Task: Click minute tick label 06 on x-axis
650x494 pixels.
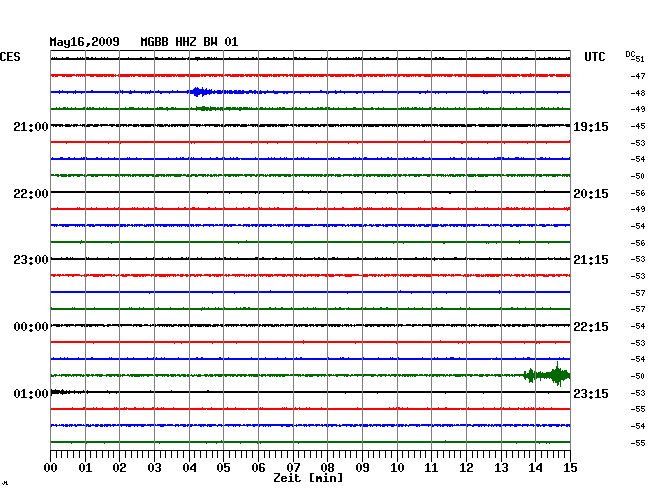Action: 258,467
